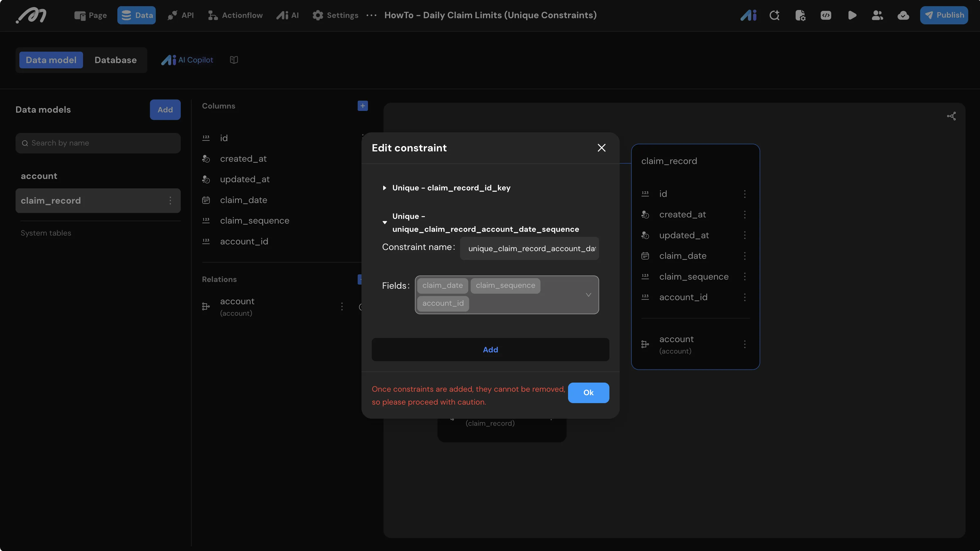Select updated_at column in Columns list

[245, 179]
